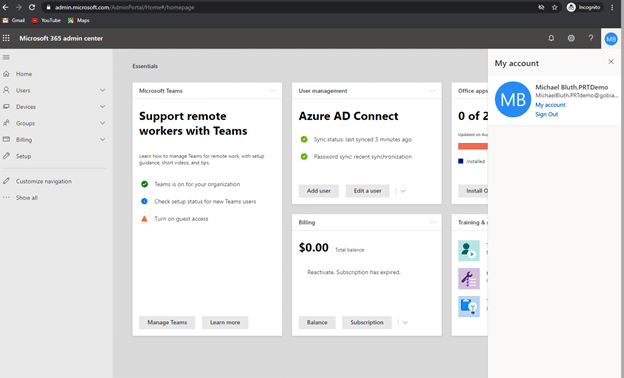Click the Customize navigation pencil icon

[x=6, y=181]
